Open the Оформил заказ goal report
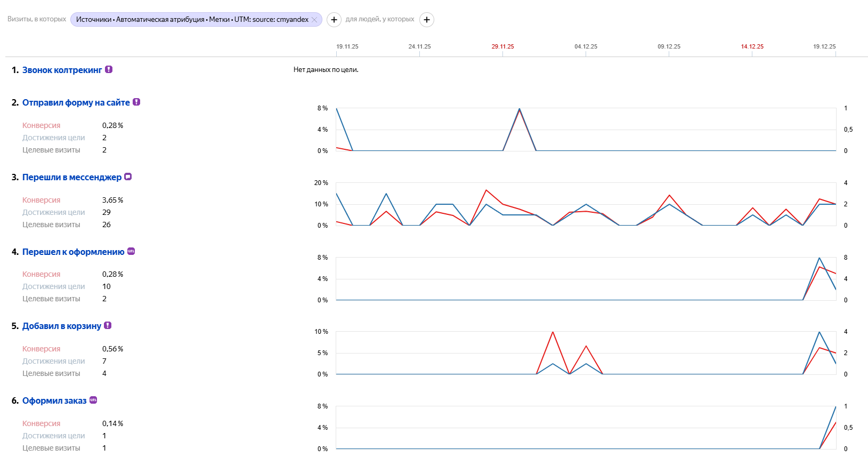 [x=54, y=400]
